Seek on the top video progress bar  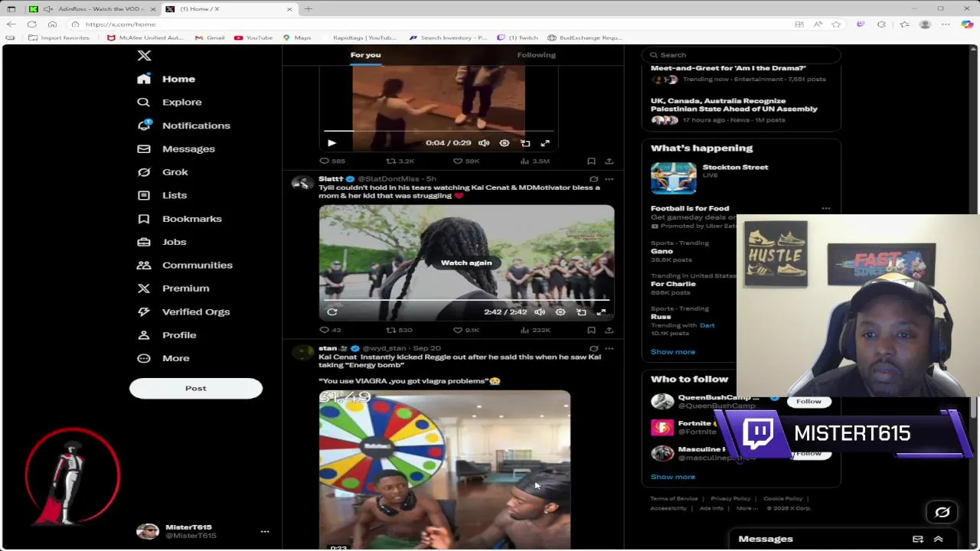coord(438,132)
